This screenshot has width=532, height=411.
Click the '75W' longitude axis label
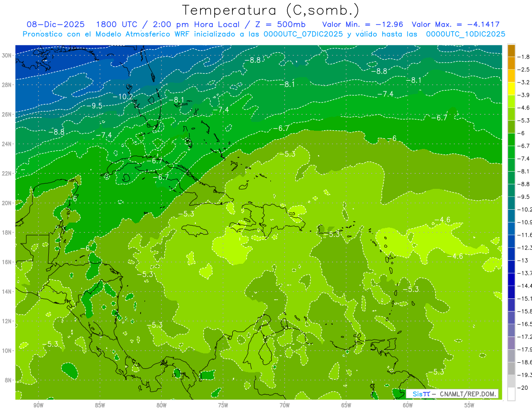[223, 405]
